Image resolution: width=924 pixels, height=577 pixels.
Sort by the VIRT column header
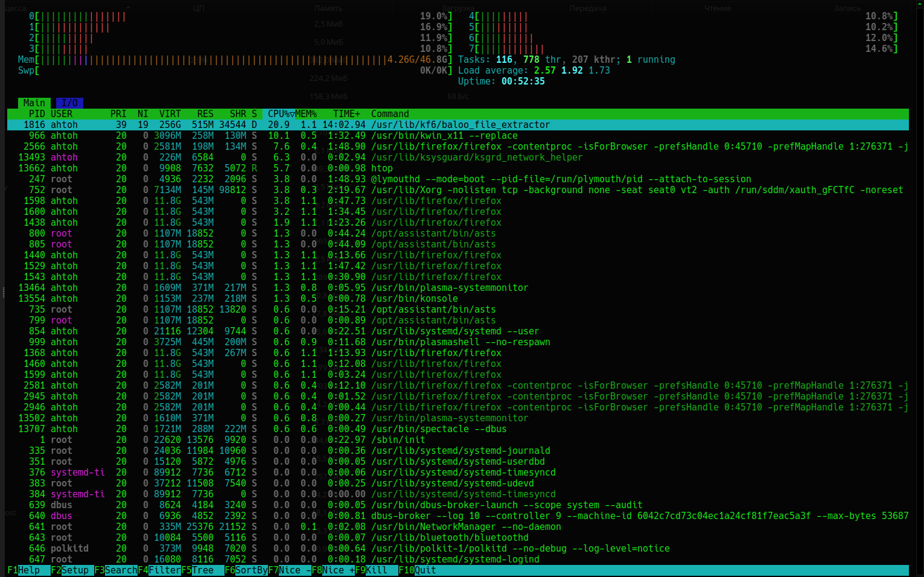(170, 114)
